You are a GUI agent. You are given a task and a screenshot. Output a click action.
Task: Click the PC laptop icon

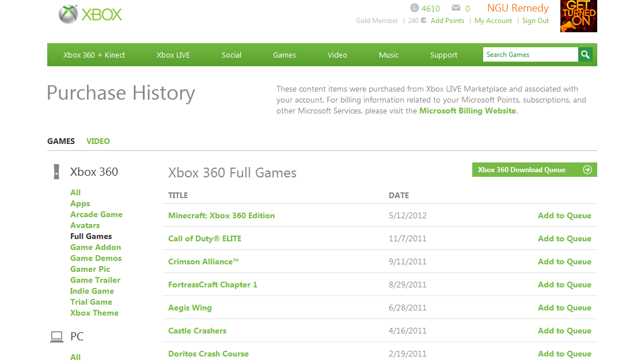56,337
